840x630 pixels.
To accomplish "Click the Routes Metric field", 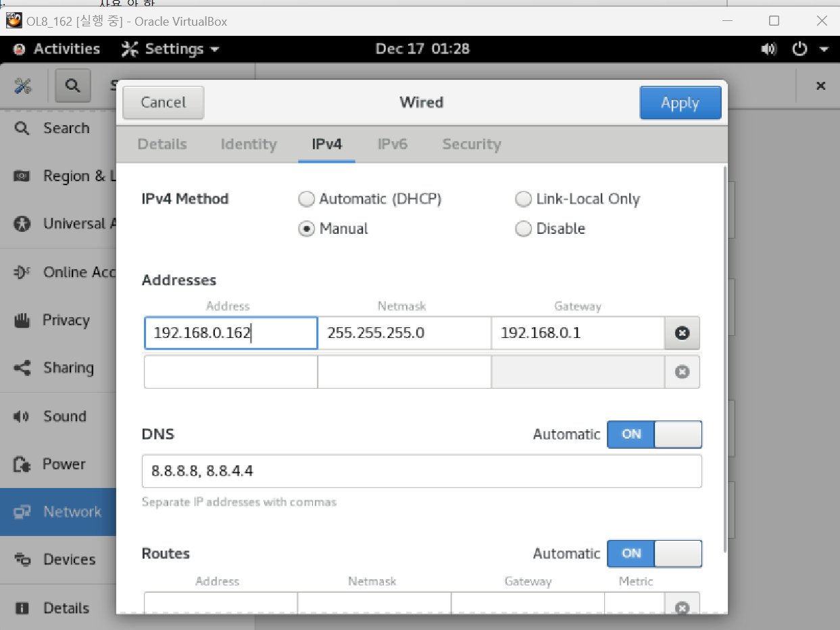I will pos(635,604).
